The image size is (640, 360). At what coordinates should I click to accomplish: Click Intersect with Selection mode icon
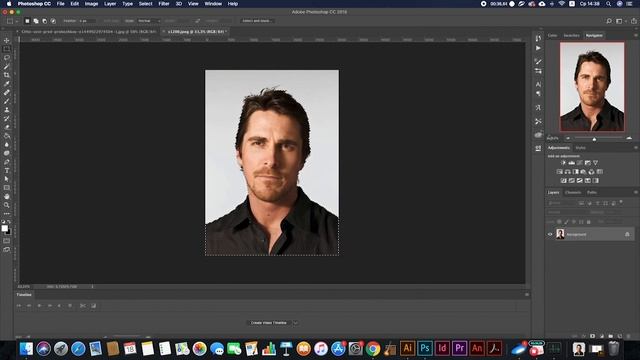(x=53, y=21)
